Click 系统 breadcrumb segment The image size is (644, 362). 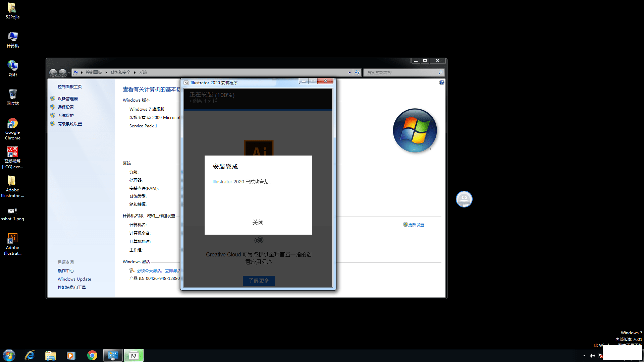tap(143, 72)
